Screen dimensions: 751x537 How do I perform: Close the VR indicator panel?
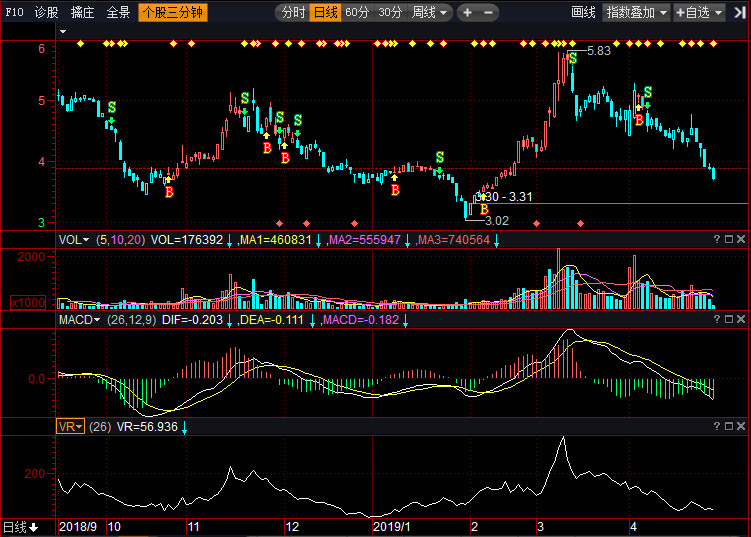[x=742, y=426]
